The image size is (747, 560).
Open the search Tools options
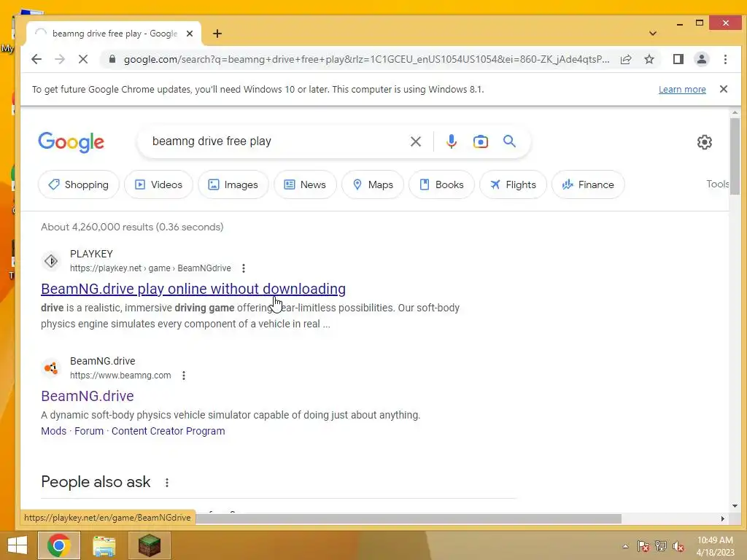click(x=718, y=184)
